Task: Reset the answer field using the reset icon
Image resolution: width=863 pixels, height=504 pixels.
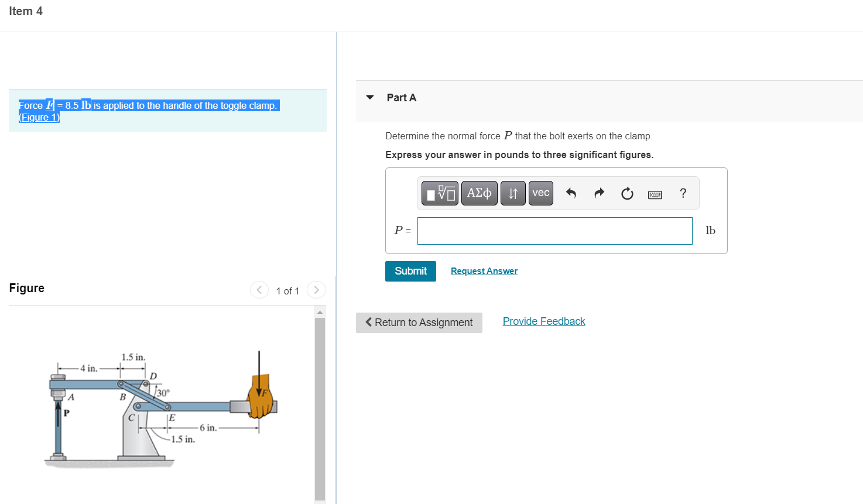Action: [627, 193]
